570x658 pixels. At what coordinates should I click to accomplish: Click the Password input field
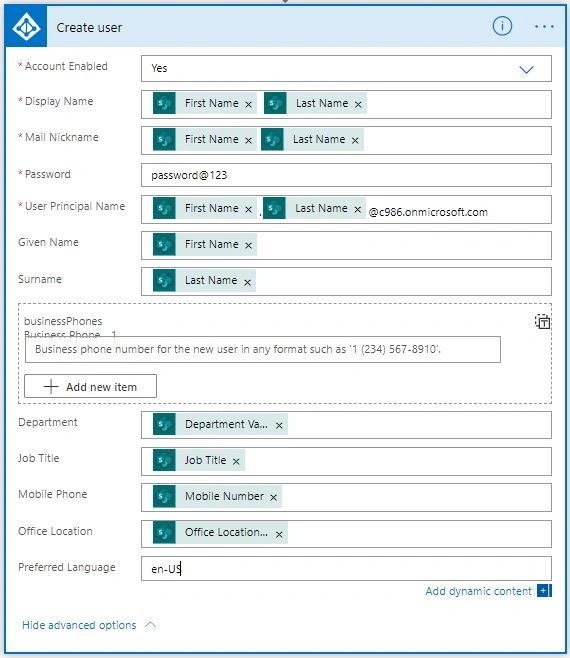pyautogui.click(x=346, y=175)
